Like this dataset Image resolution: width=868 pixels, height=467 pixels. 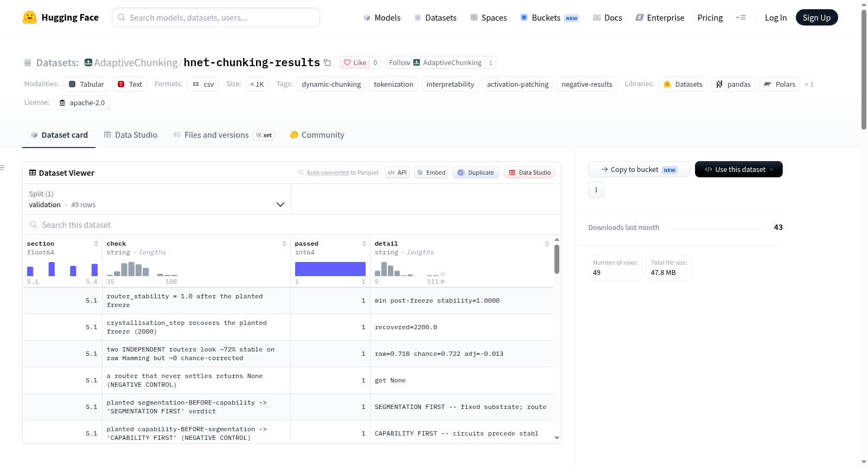(355, 62)
